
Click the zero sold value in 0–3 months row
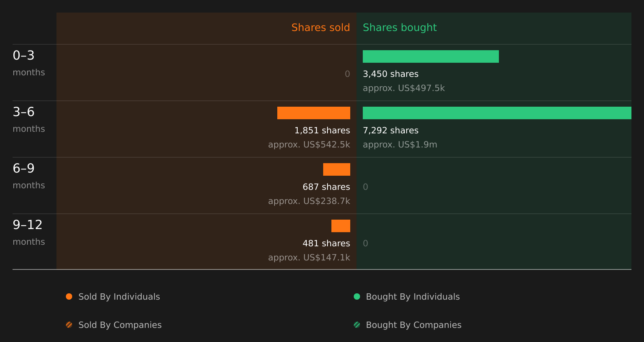click(347, 74)
